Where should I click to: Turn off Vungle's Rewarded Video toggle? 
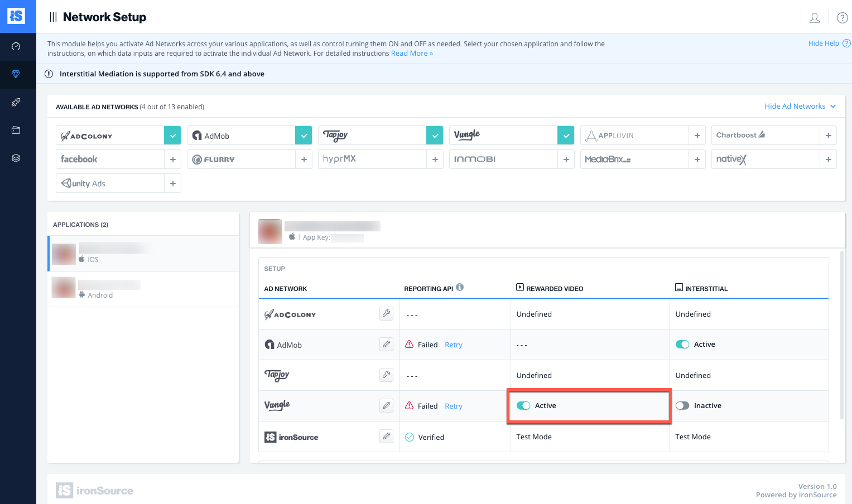(523, 405)
